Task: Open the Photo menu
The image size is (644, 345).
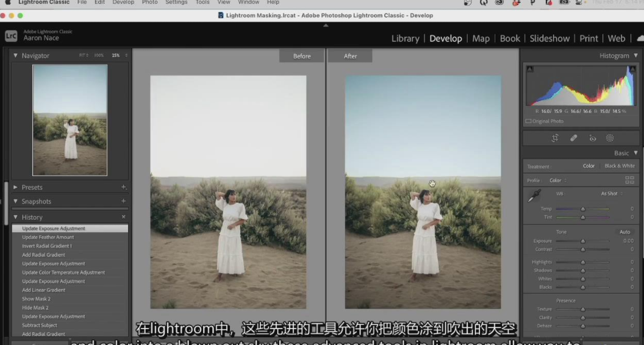Action: (149, 2)
